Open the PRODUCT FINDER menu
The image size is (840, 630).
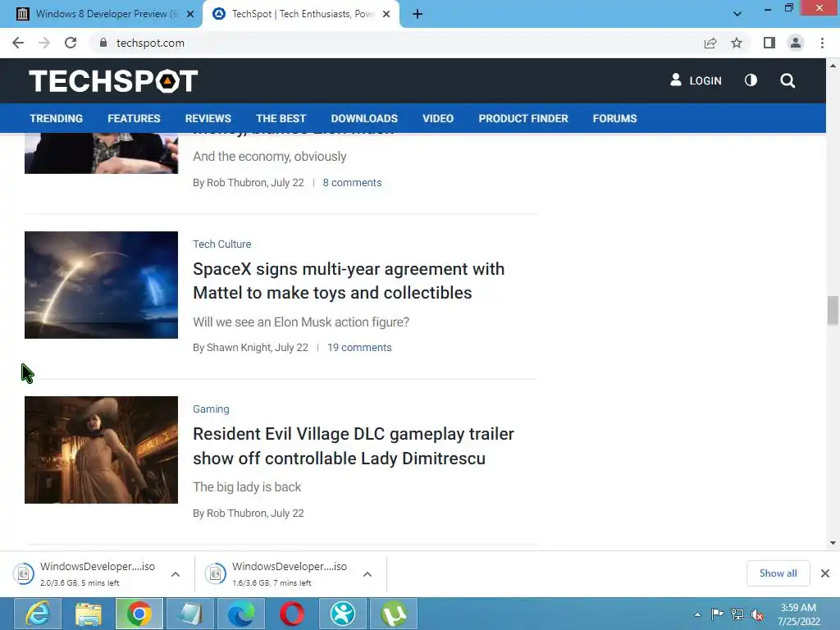[523, 118]
